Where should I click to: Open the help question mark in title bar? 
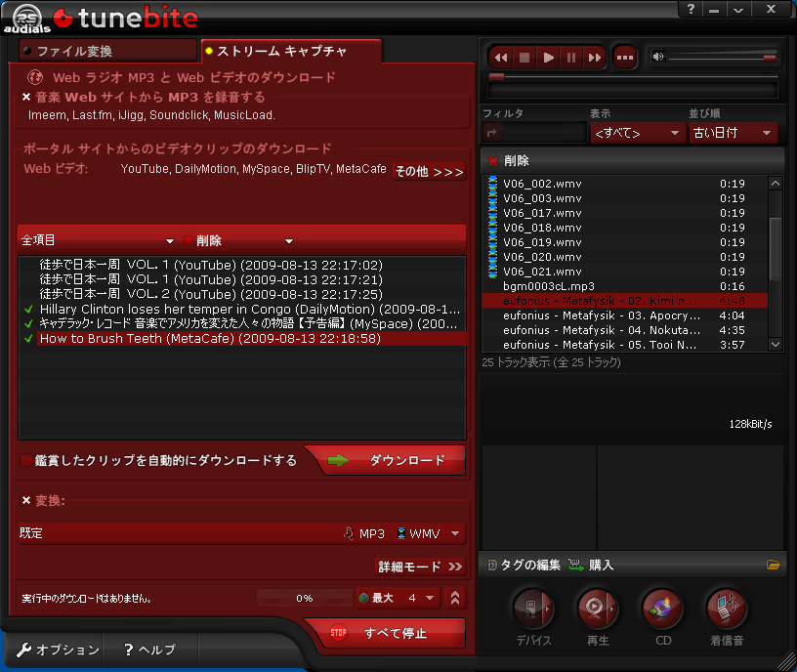(691, 9)
